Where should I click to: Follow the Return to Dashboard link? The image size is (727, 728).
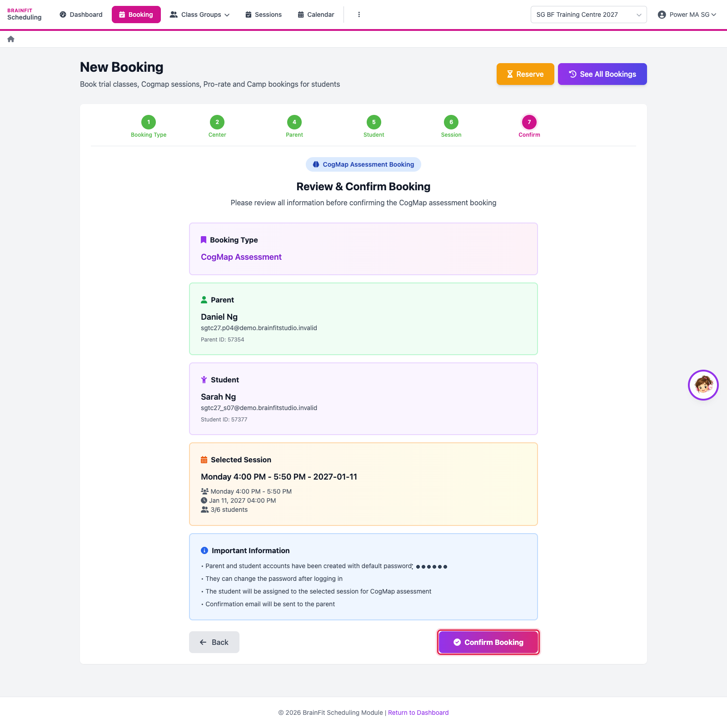418,713
